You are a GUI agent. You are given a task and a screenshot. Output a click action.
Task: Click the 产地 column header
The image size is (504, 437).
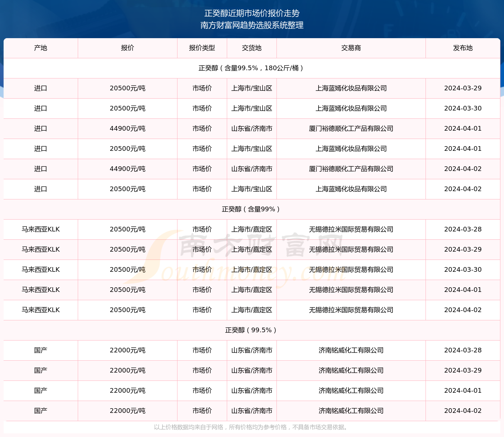[41, 48]
